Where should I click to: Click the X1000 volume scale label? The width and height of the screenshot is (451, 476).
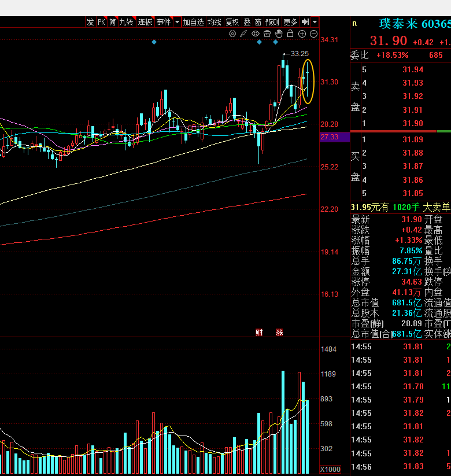(x=330, y=469)
